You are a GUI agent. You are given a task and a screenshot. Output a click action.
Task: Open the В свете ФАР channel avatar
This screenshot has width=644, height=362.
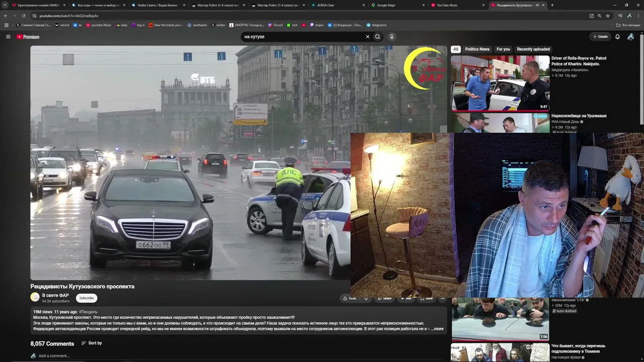[35, 297]
